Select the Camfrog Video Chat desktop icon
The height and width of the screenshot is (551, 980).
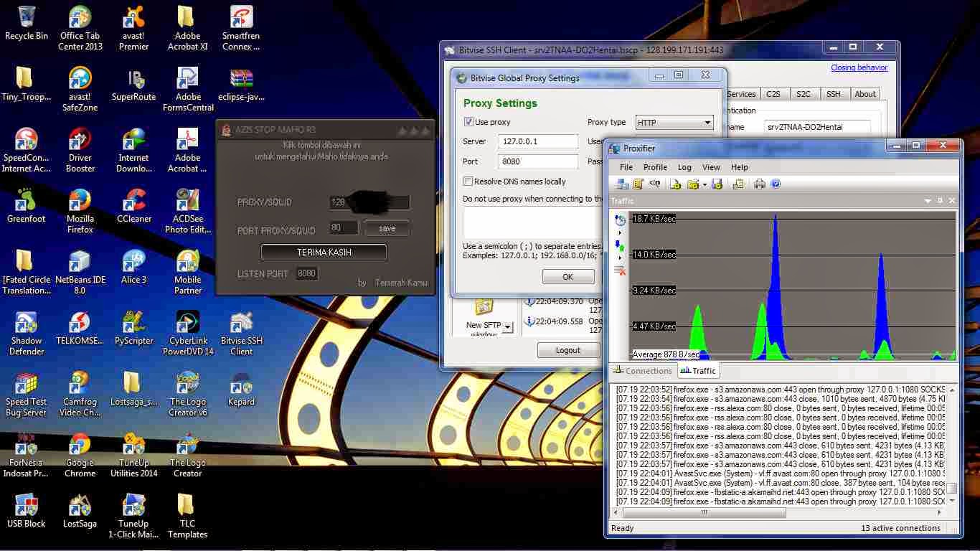click(x=80, y=395)
